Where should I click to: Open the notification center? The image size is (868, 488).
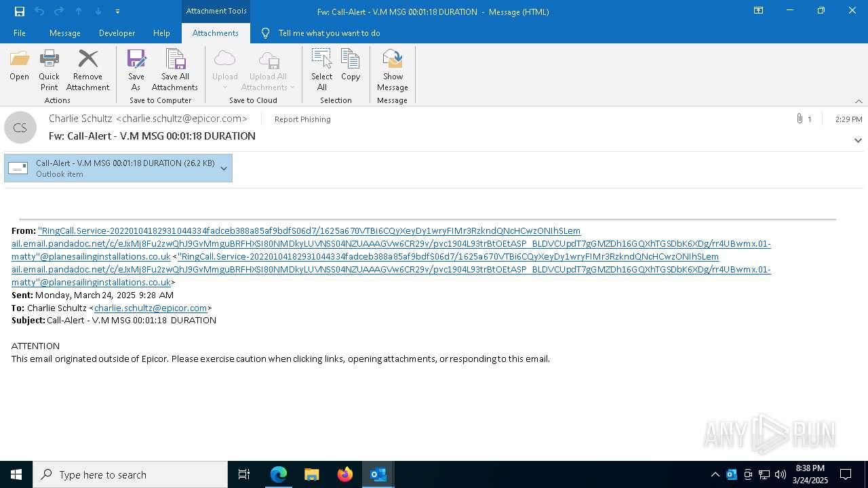pos(846,474)
